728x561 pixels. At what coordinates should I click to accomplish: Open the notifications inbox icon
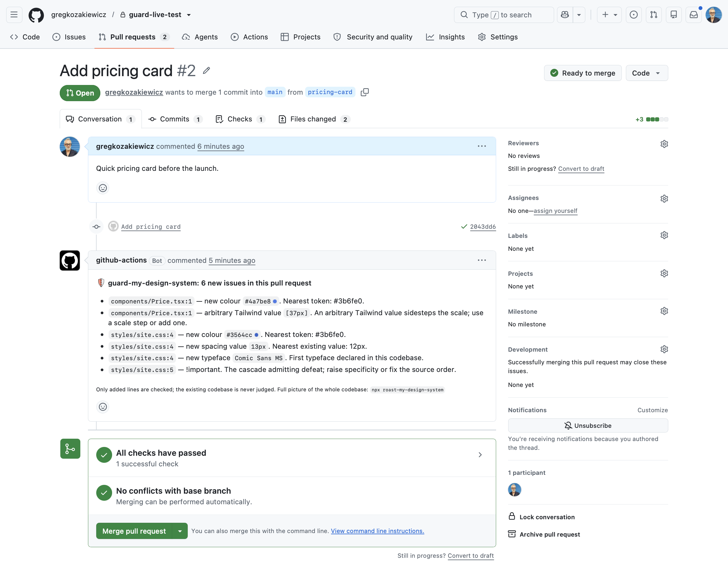pyautogui.click(x=693, y=15)
